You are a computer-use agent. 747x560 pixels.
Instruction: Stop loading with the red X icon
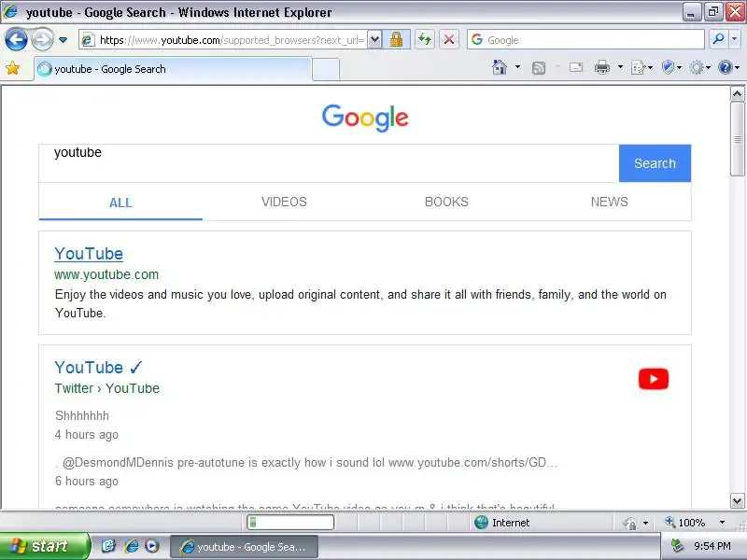click(x=449, y=39)
